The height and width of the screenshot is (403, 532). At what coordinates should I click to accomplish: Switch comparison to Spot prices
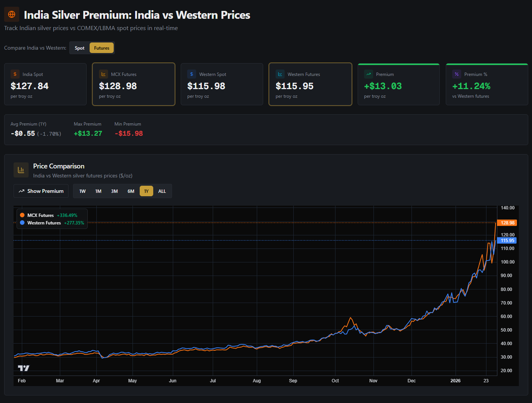click(x=80, y=48)
